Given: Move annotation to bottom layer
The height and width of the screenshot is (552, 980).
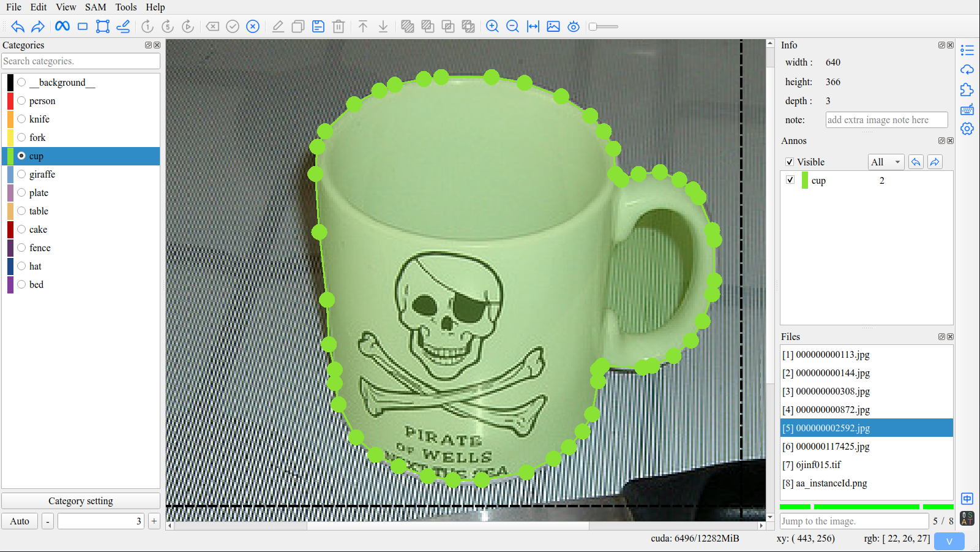Looking at the screenshot, I should coord(383,26).
